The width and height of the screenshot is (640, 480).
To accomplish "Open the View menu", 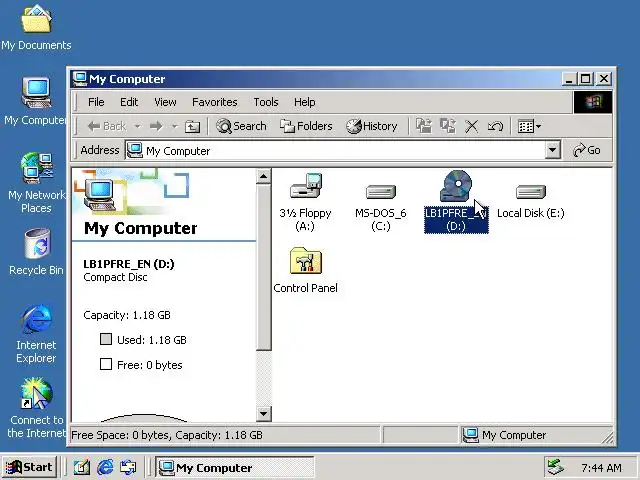I will click(165, 102).
